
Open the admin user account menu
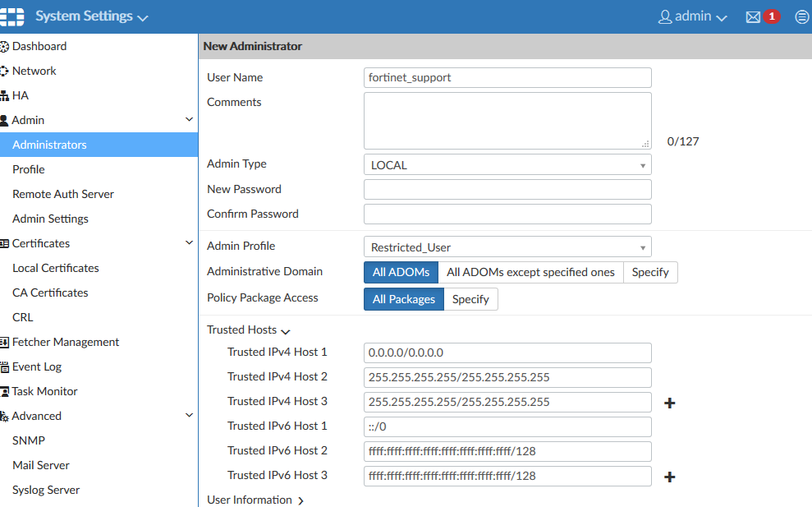click(693, 17)
